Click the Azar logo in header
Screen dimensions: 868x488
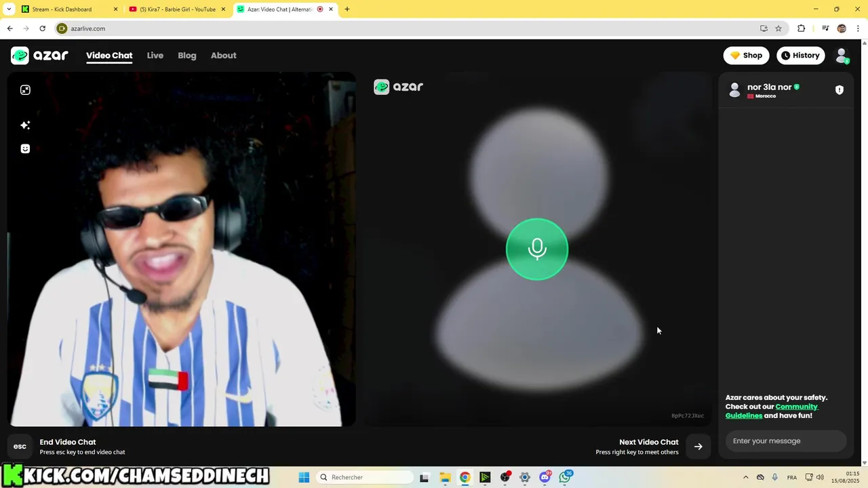40,56
